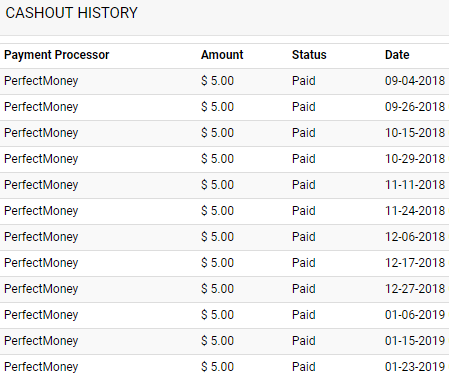449x377 pixels.
Task: Click PerfectMoney in the 11-24-2018 row
Action: tap(41, 211)
